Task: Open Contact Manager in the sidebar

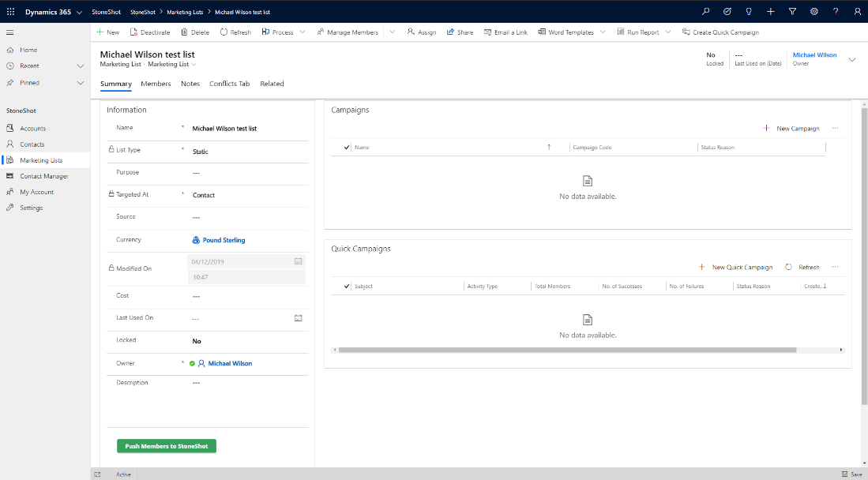Action: pos(45,176)
